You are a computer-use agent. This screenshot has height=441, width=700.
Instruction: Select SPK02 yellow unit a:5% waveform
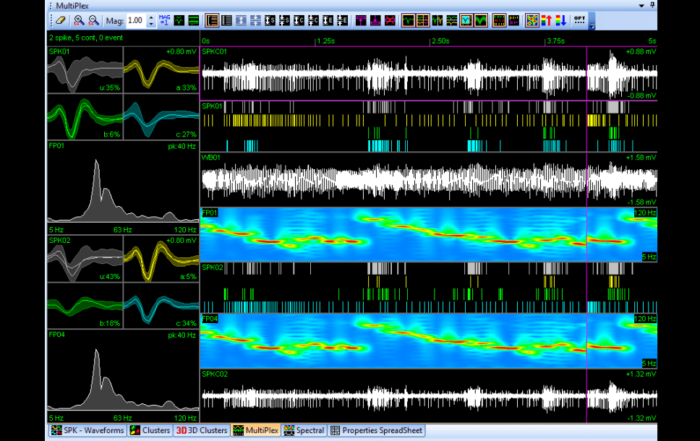pyautogui.click(x=161, y=259)
